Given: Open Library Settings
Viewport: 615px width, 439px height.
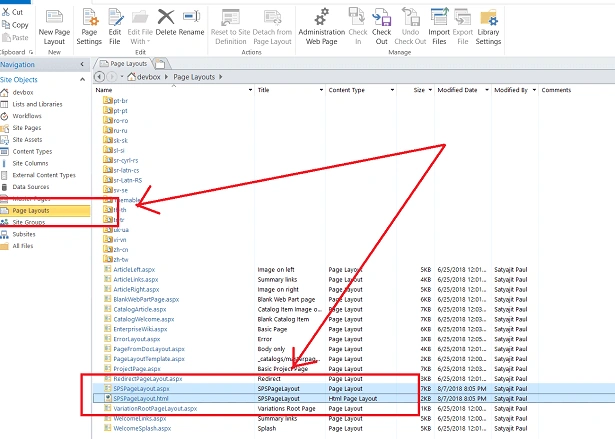Looking at the screenshot, I should (x=488, y=27).
